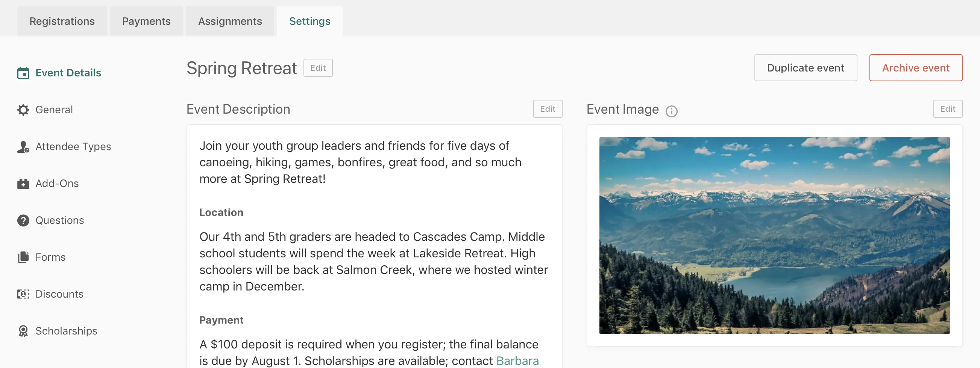Click the Scholarships ribbon icon

point(23,331)
